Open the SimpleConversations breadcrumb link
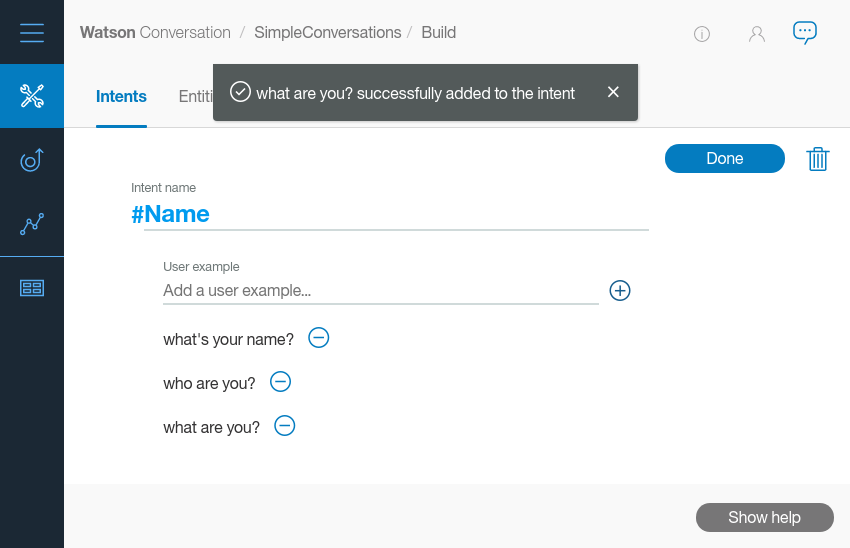The width and height of the screenshot is (850, 548). tap(327, 32)
